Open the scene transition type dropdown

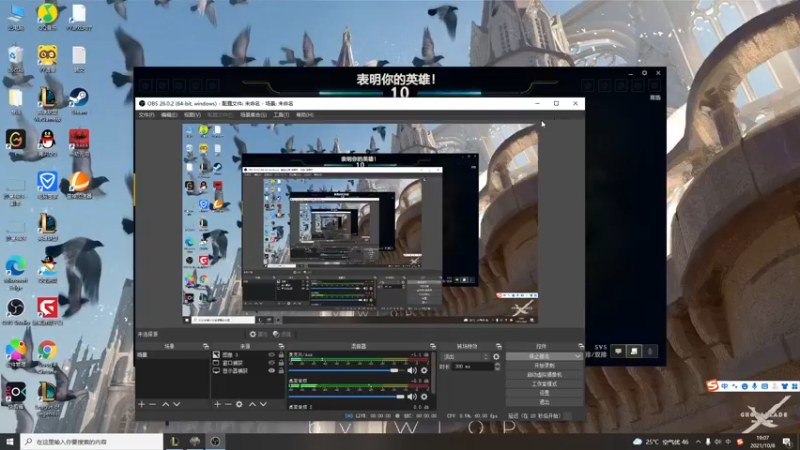tap(466, 357)
